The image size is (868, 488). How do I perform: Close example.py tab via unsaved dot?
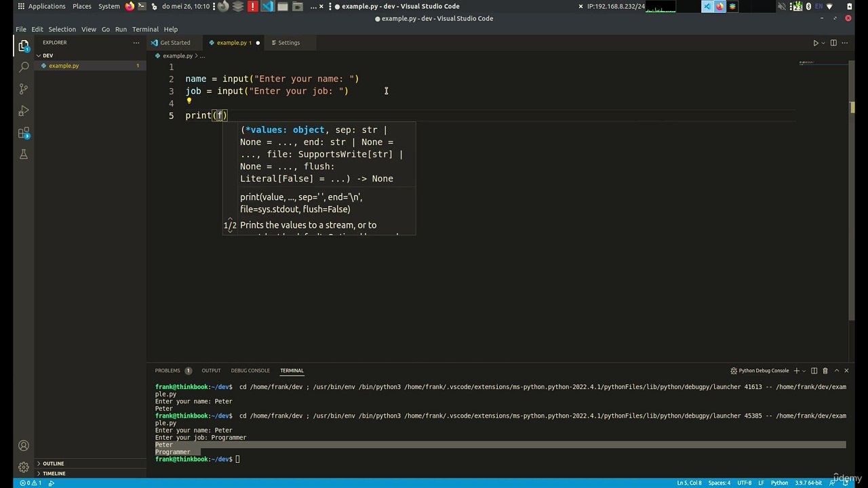[258, 43]
